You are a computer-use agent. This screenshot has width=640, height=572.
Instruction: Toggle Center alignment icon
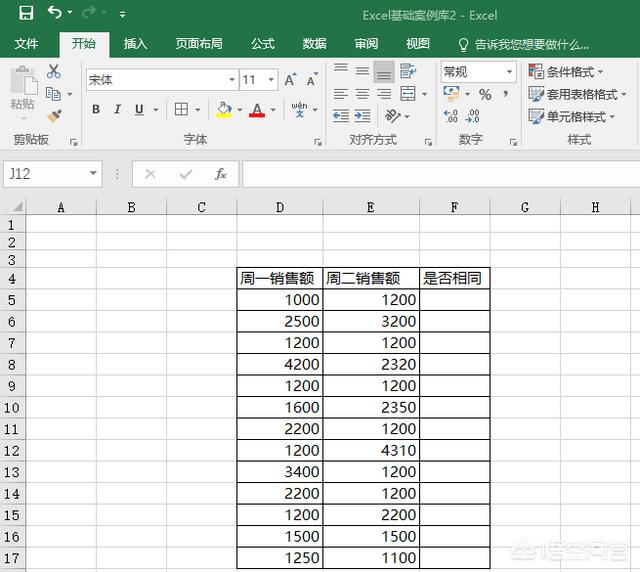[362, 94]
